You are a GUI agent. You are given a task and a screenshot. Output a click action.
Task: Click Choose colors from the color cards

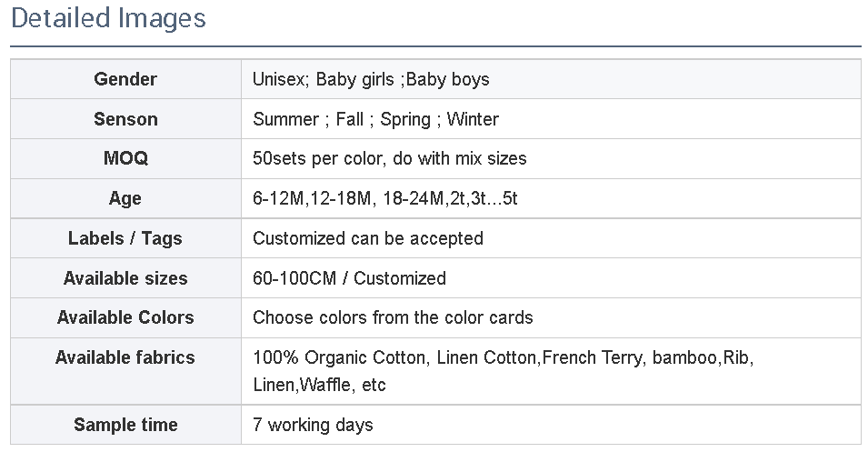[x=393, y=317]
